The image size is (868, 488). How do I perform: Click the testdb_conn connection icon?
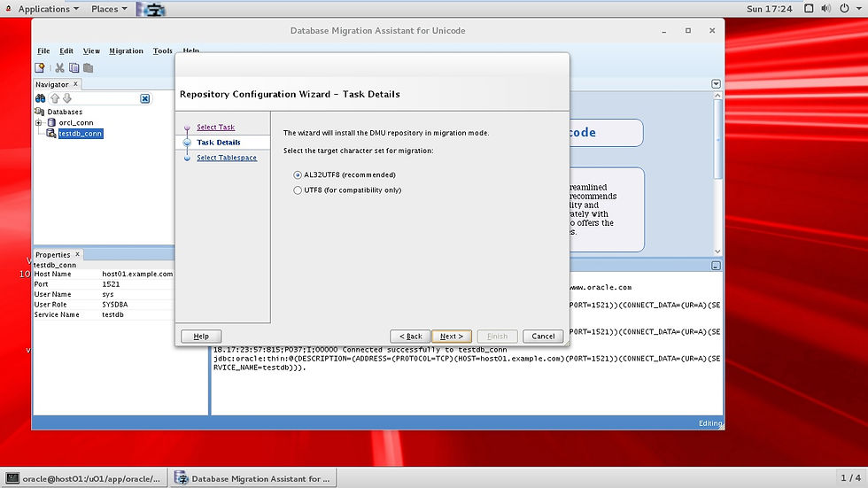click(x=51, y=134)
